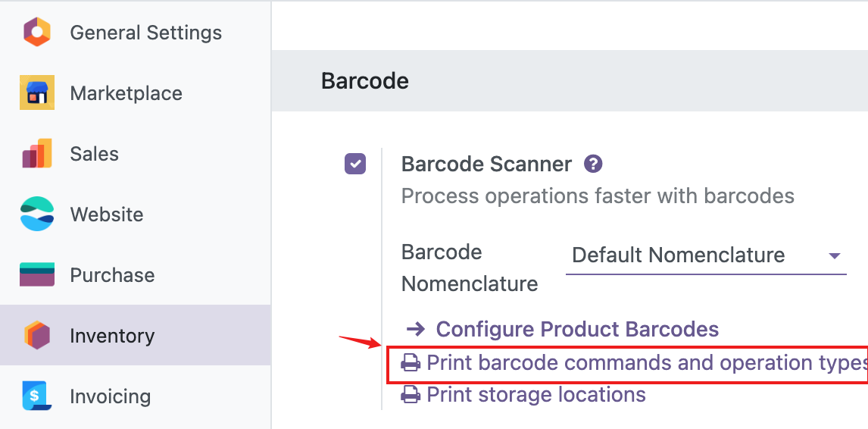The width and height of the screenshot is (868, 429).
Task: Open the General Settings menu item
Action: [x=145, y=33]
